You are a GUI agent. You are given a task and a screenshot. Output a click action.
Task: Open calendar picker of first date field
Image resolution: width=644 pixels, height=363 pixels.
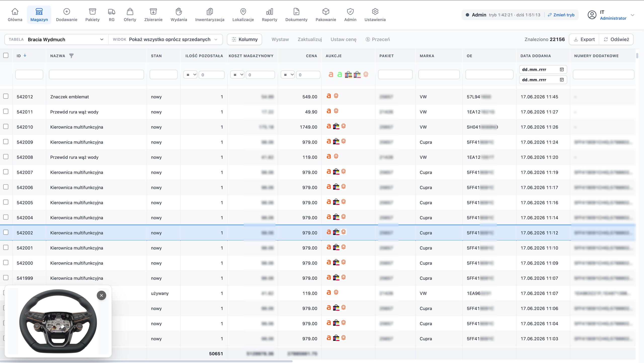(x=561, y=69)
